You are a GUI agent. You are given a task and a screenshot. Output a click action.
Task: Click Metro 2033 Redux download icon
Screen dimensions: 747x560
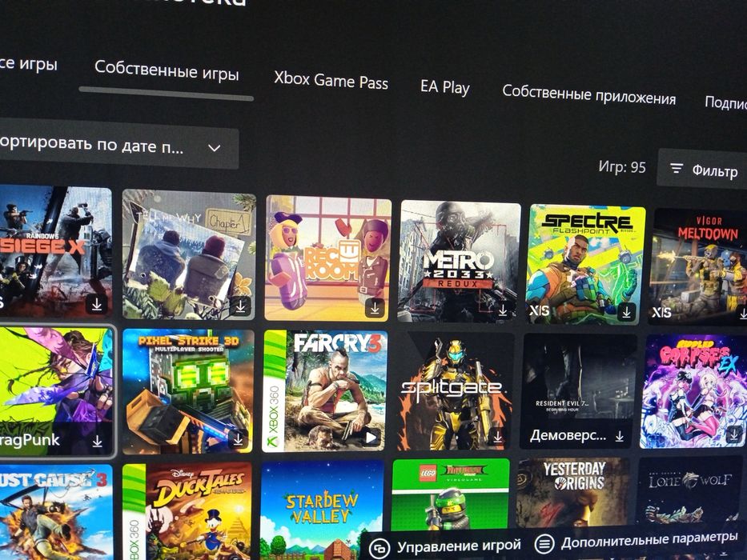[503, 311]
